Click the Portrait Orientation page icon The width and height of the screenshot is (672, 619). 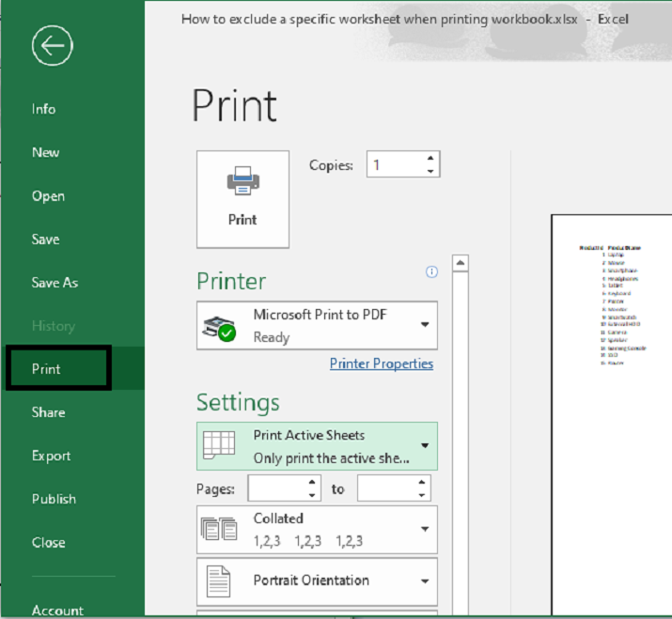pyautogui.click(x=219, y=580)
